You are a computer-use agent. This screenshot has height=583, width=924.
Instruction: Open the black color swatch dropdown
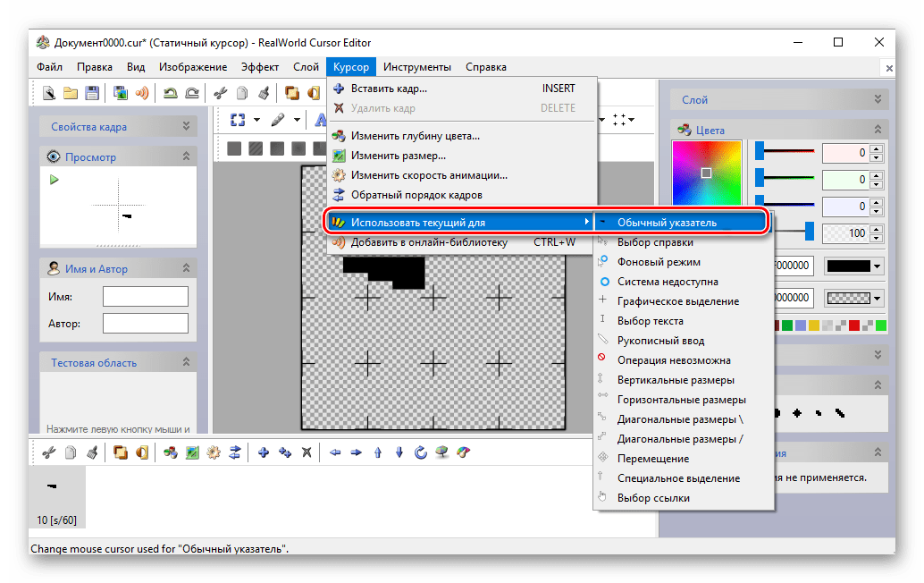tap(877, 266)
